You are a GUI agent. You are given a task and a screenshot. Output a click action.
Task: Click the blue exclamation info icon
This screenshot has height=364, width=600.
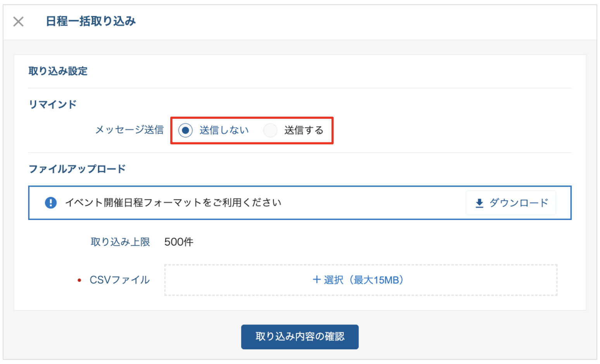[51, 203]
